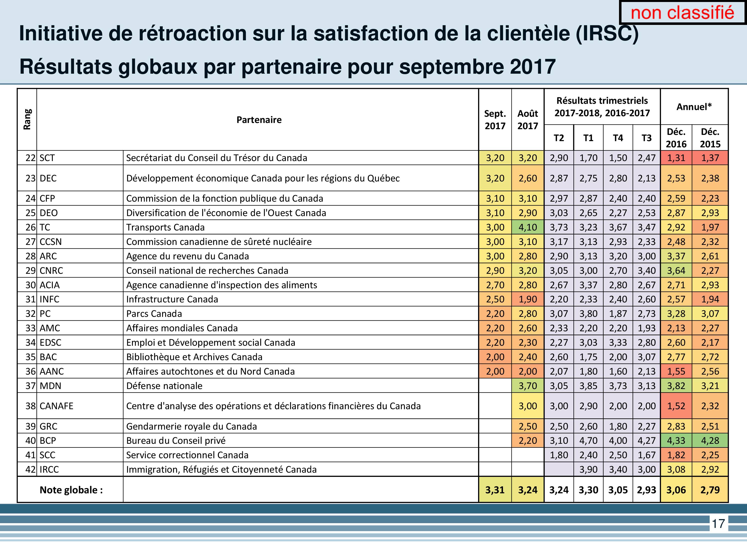Image resolution: width=747 pixels, height=560 pixels.
Task: Click the 'Déc. 2016' column header
Action: click(676, 138)
